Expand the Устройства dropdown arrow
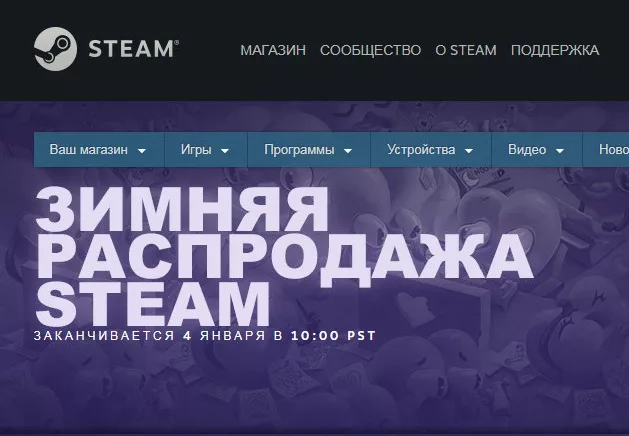The width and height of the screenshot is (629, 436). pos(469,151)
